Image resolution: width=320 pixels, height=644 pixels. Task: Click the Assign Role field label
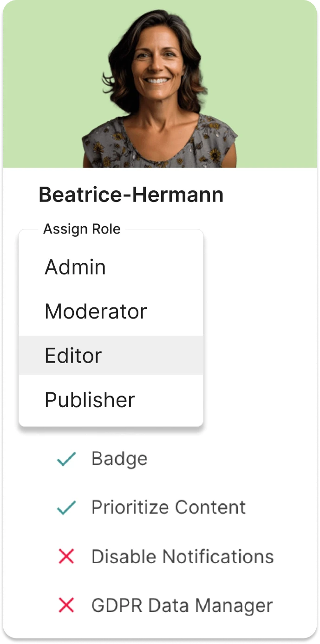(x=82, y=229)
